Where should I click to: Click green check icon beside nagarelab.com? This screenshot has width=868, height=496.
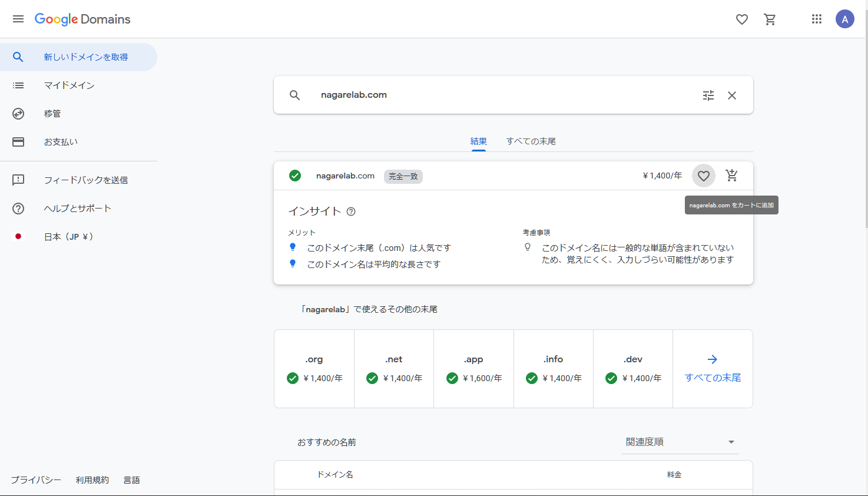(295, 176)
